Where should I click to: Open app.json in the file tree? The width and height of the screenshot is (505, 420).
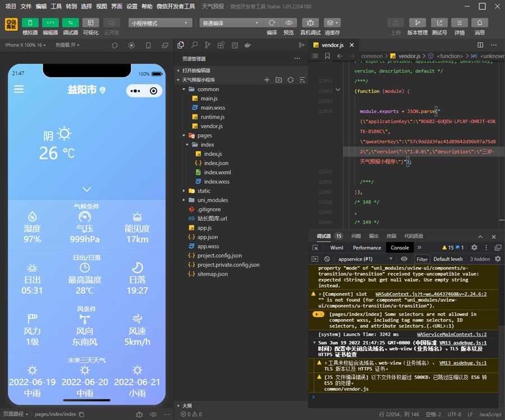pyautogui.click(x=207, y=237)
